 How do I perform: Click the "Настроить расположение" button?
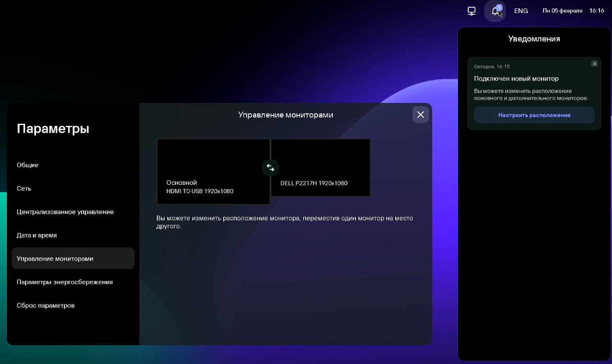(x=534, y=115)
